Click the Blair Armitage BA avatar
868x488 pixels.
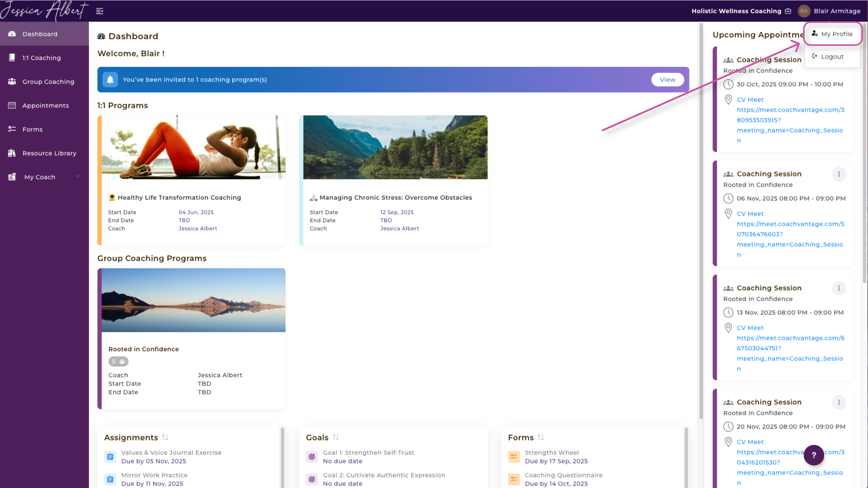point(804,11)
